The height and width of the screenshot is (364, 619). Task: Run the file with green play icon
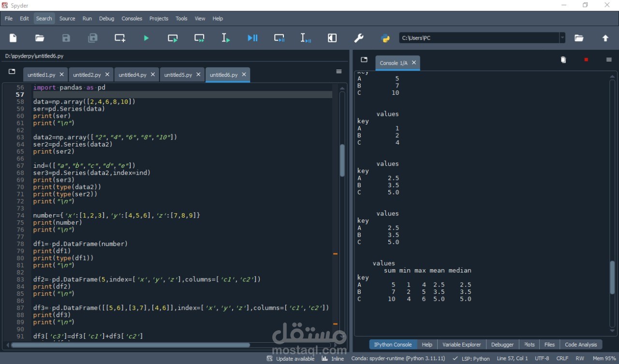(146, 38)
